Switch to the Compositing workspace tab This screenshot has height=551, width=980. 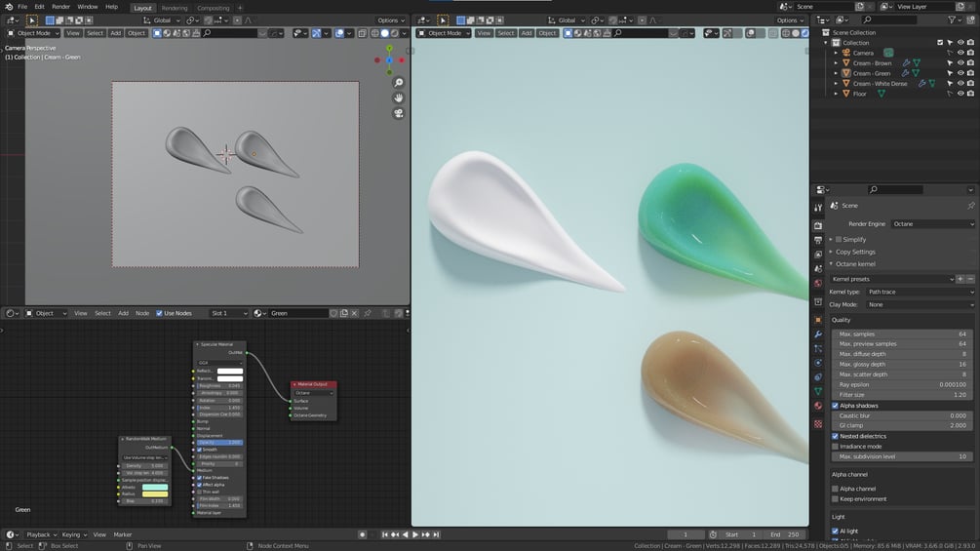point(214,8)
